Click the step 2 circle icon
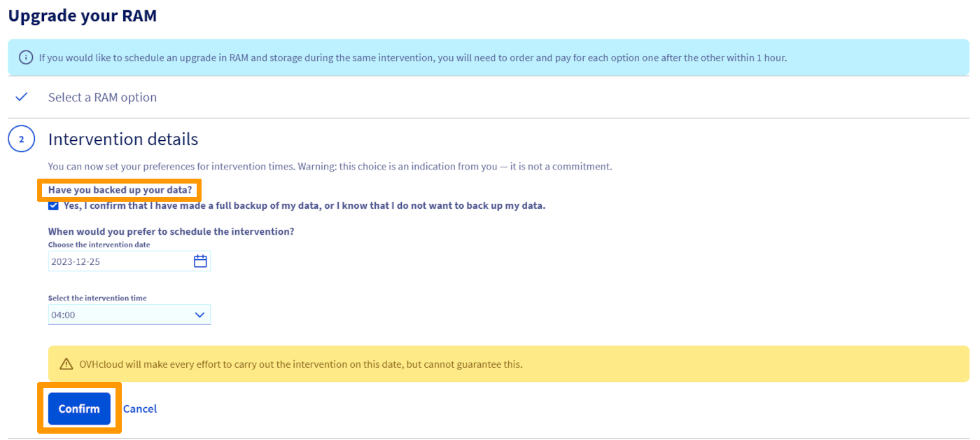The width and height of the screenshot is (980, 440). point(21,139)
